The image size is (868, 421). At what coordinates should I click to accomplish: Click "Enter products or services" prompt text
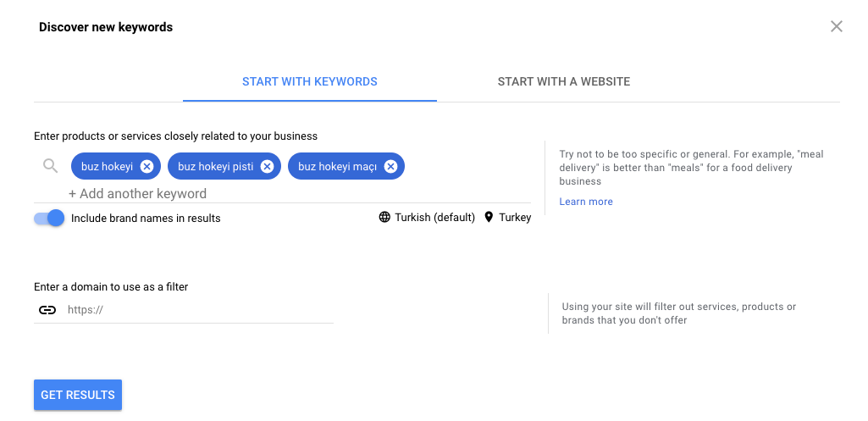[x=175, y=136]
